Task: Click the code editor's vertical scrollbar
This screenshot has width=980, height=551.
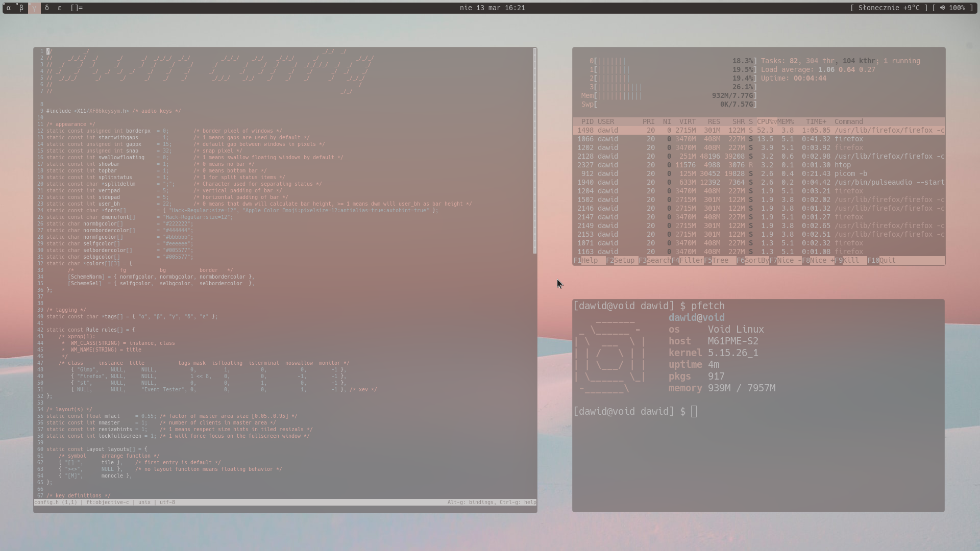Action: pyautogui.click(x=535, y=153)
